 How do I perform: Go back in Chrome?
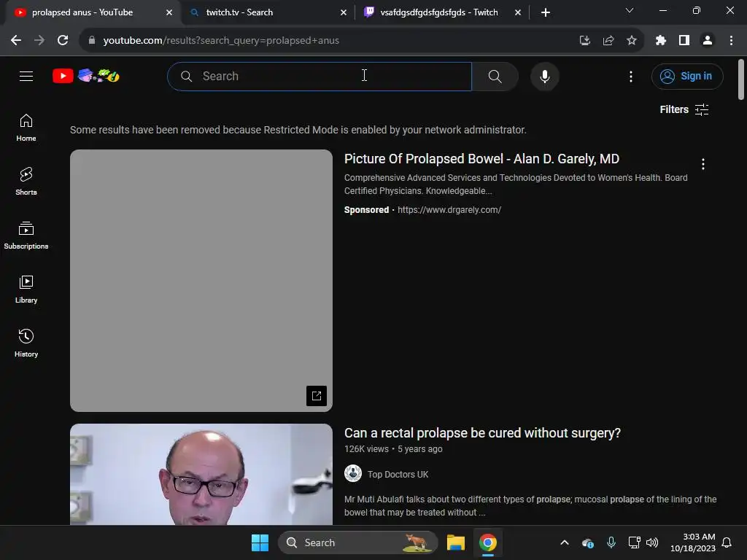(16, 41)
